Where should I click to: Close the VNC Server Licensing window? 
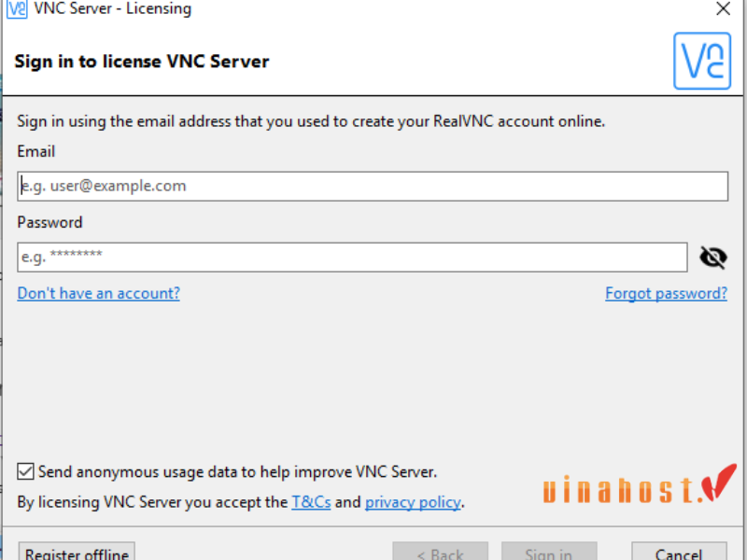(x=723, y=8)
